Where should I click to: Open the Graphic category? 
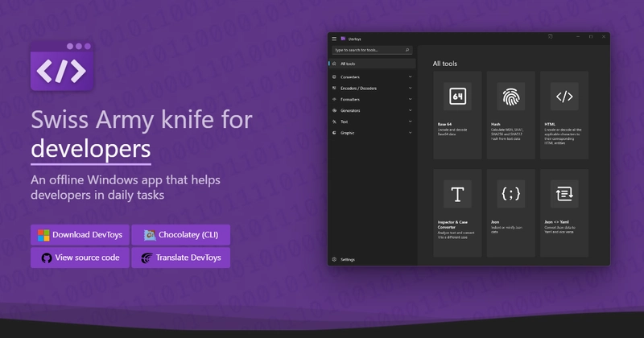click(x=372, y=133)
